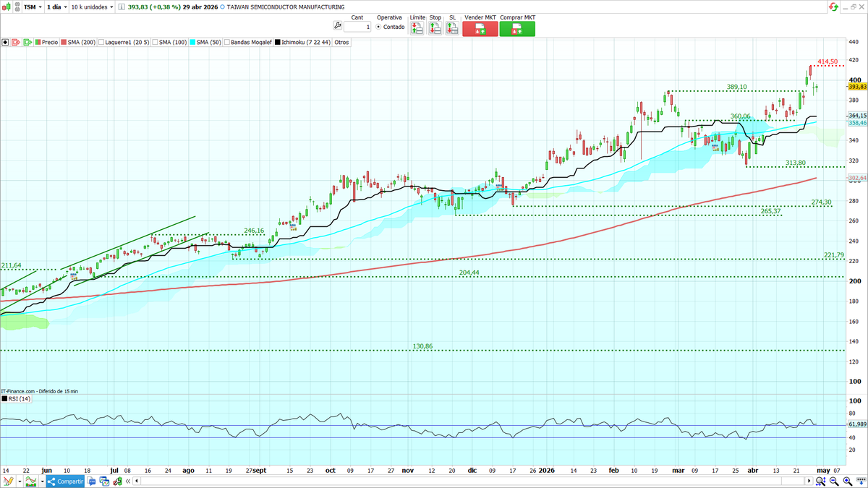Toggle the Ichimoku (7 22 44) indicator
Screen dimensions: 868x488
[x=303, y=42]
